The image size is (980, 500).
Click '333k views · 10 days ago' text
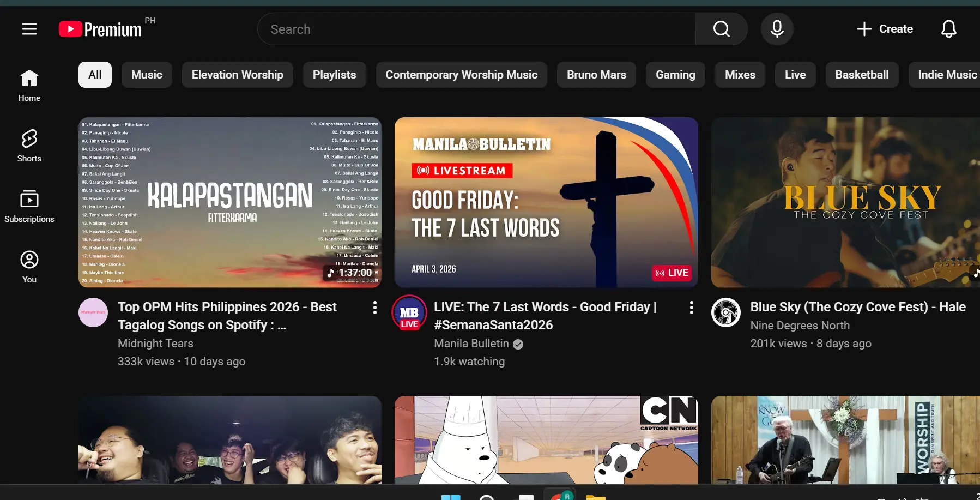pyautogui.click(x=182, y=362)
